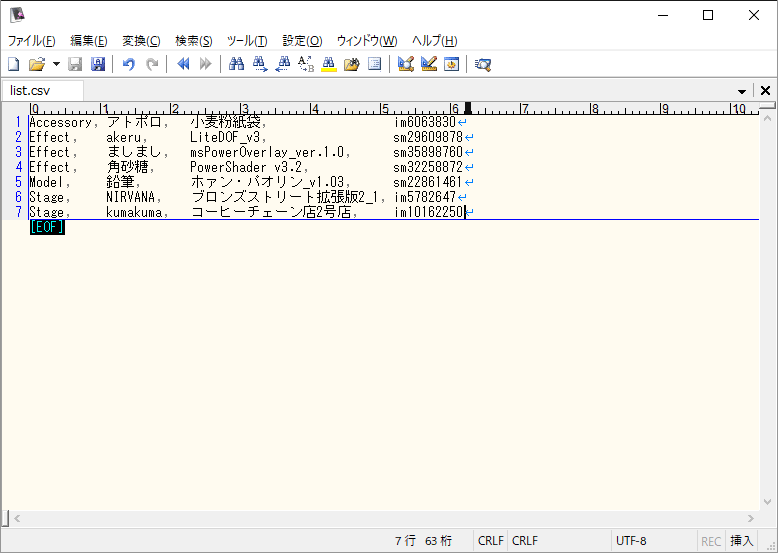The height and width of the screenshot is (553, 778).
Task: Open the Replace A-to-B icon
Action: coord(306,64)
